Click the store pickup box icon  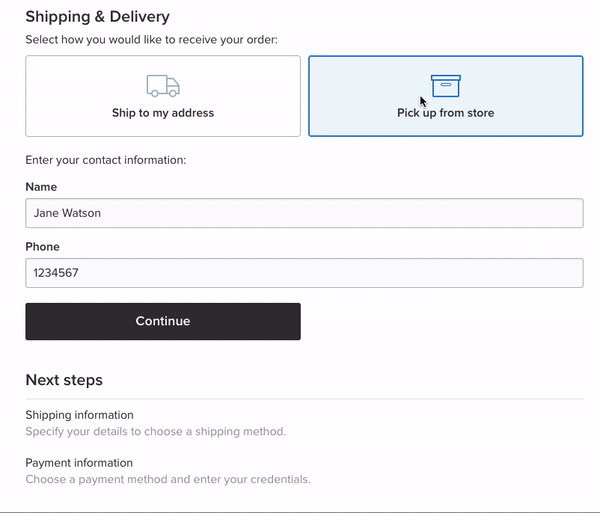tap(446, 86)
